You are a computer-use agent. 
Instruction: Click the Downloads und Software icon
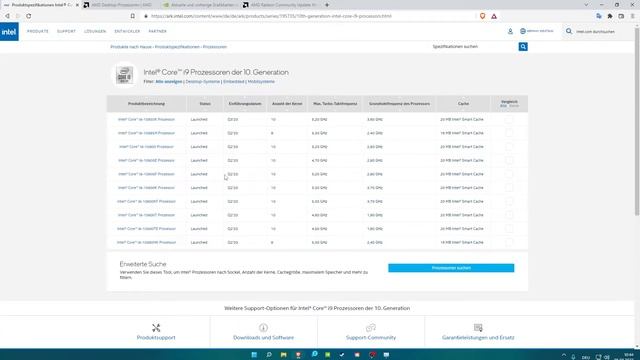pyautogui.click(x=263, y=327)
